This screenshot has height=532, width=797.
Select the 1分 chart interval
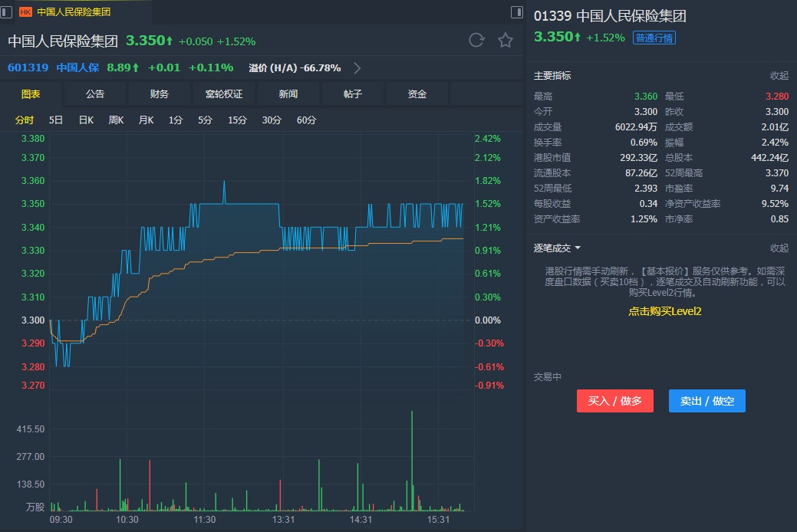point(176,120)
